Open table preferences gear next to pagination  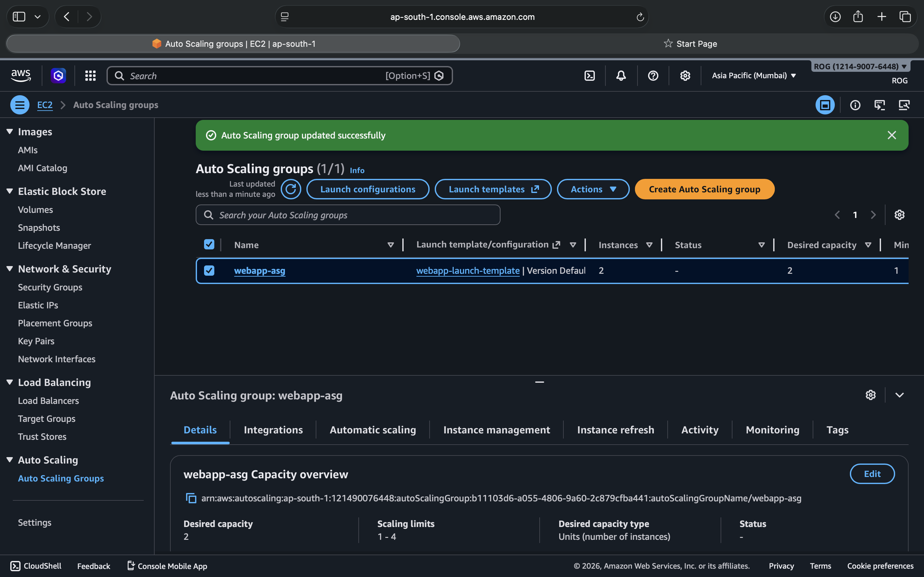click(x=899, y=215)
